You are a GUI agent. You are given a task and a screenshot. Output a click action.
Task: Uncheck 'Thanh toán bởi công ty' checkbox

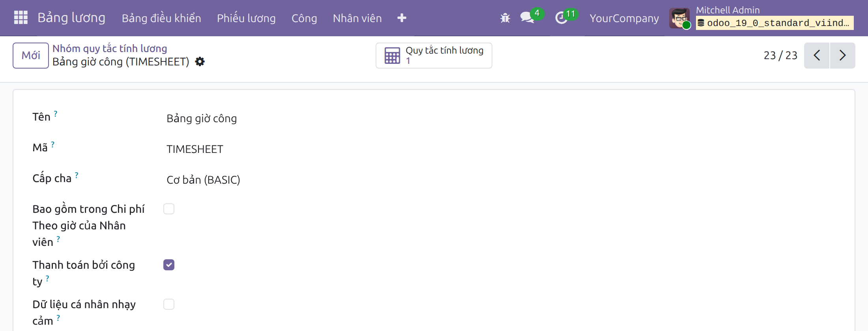point(169,265)
